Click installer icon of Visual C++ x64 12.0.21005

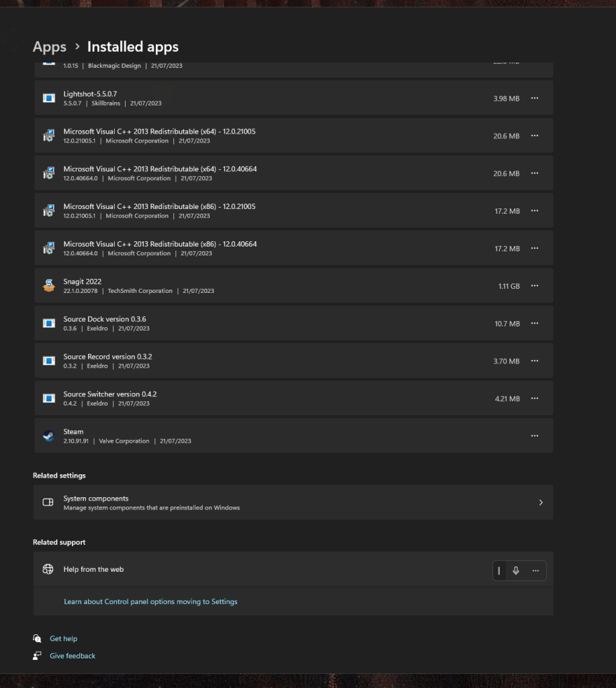pos(48,136)
